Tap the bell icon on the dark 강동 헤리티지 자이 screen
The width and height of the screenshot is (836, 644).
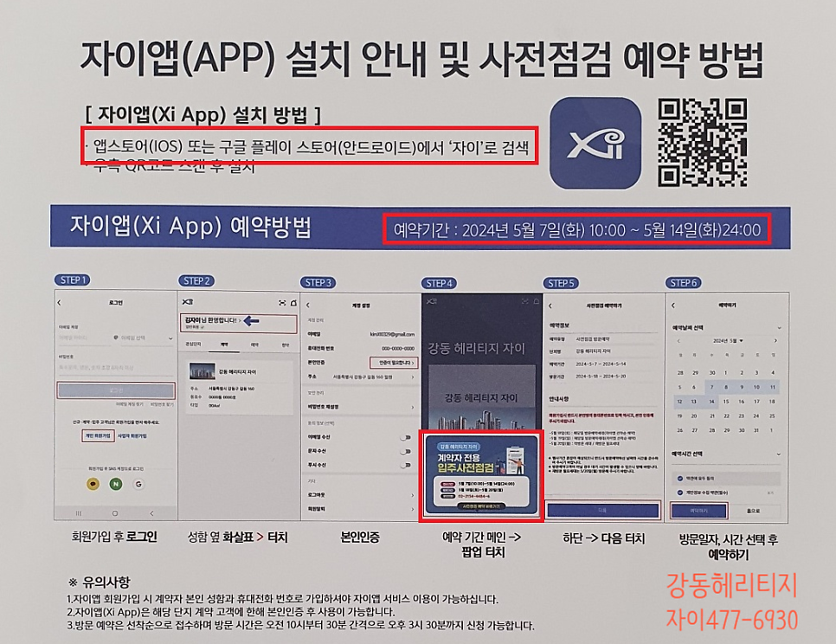[536, 301]
